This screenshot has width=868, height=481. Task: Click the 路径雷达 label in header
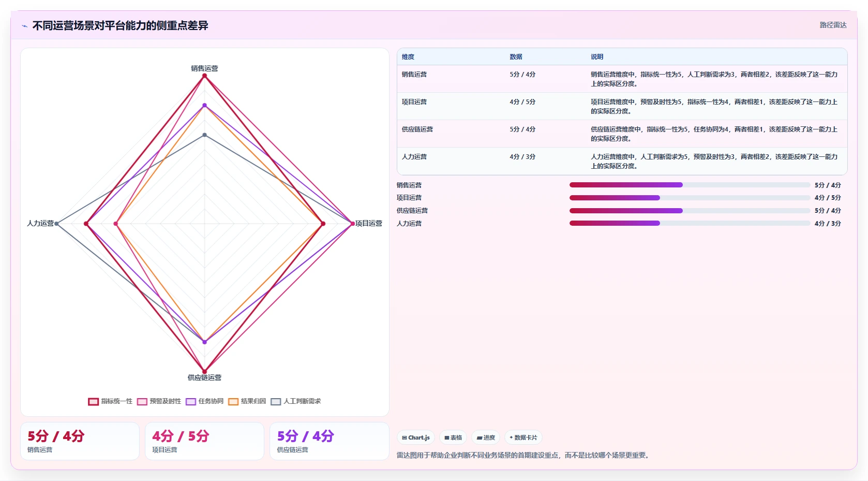[x=833, y=25]
